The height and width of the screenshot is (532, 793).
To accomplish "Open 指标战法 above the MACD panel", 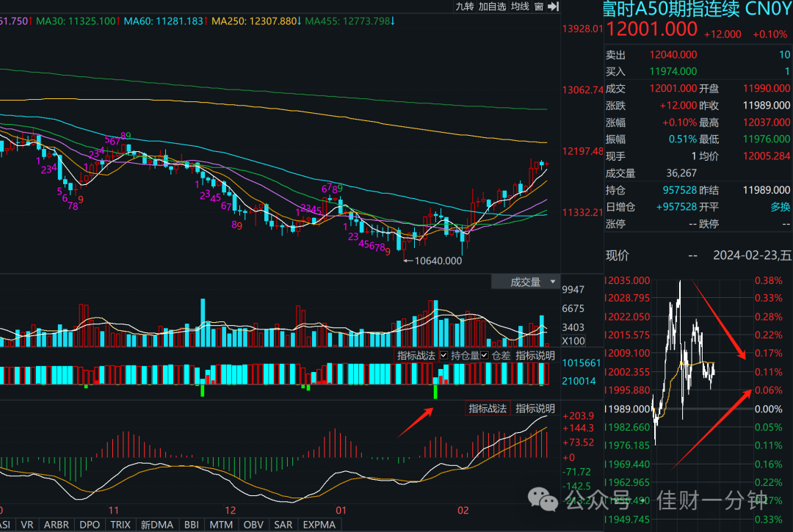I will [488, 408].
